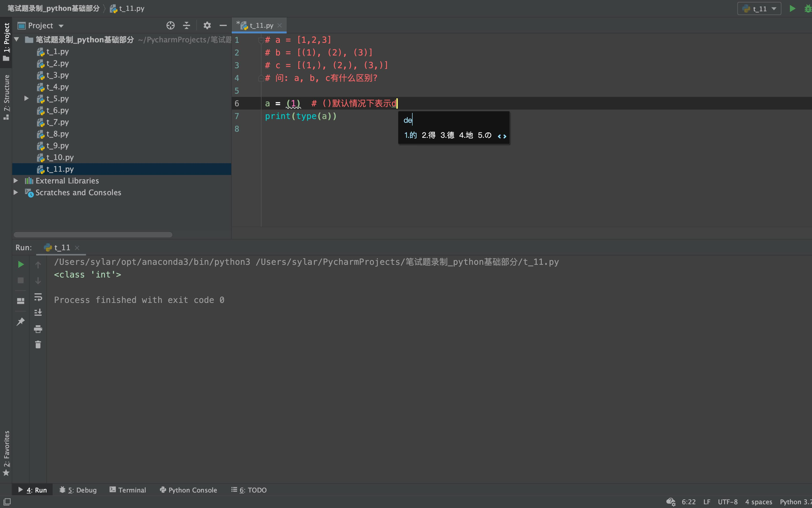
Task: Toggle tool window buttons at bottom-left corner
Action: [7, 502]
